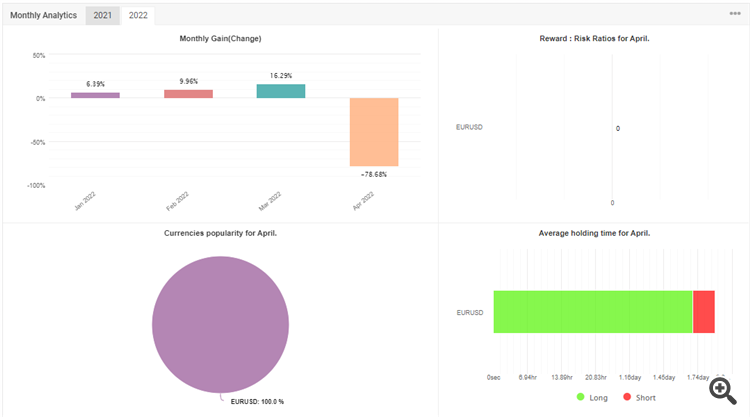
Task: Click the Long legend label
Action: click(x=598, y=397)
